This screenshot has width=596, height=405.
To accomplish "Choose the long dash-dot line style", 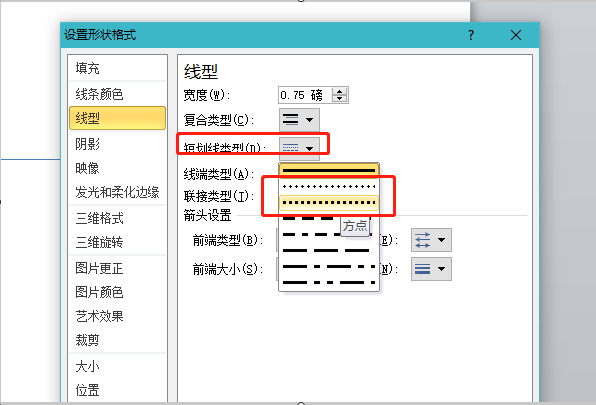I will [x=329, y=266].
